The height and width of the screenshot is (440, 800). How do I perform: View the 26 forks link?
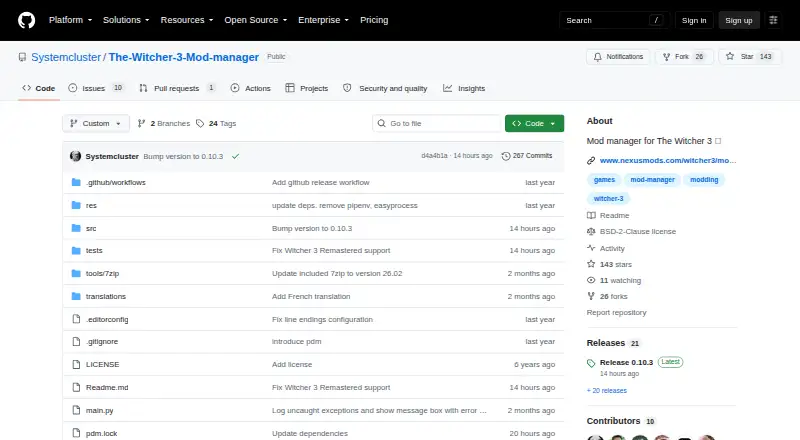[x=608, y=296]
